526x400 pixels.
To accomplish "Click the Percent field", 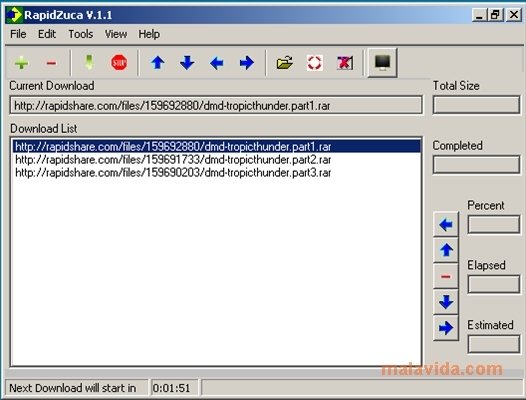I will point(494,224).
